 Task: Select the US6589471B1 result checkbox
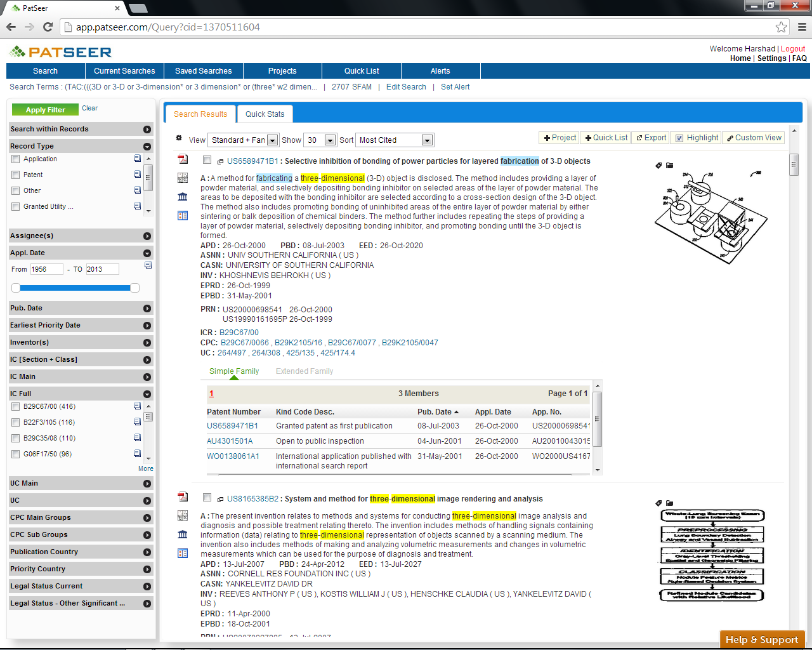click(x=207, y=160)
